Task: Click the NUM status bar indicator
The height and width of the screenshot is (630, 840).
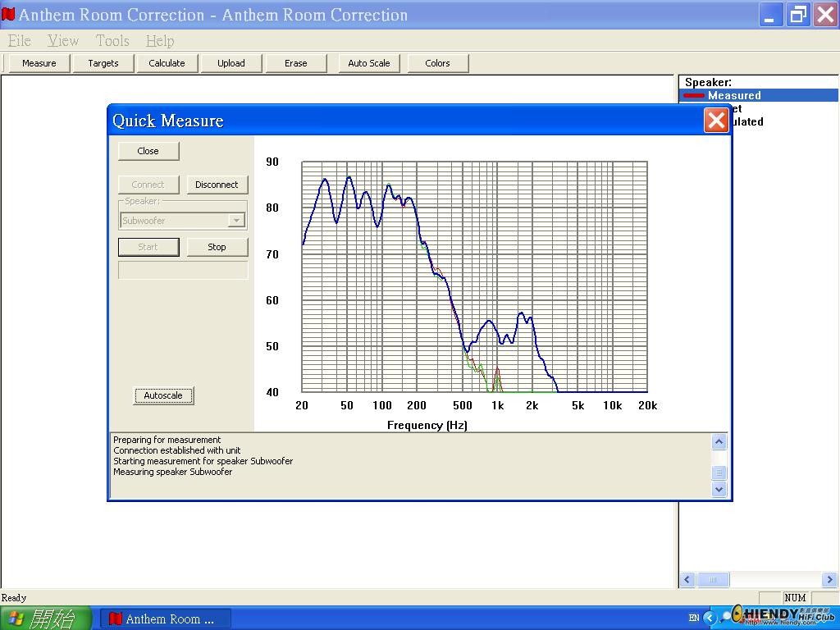Action: (x=795, y=597)
